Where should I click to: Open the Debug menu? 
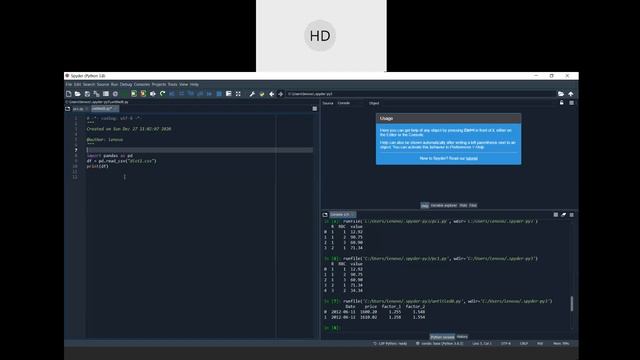pyautogui.click(x=126, y=84)
